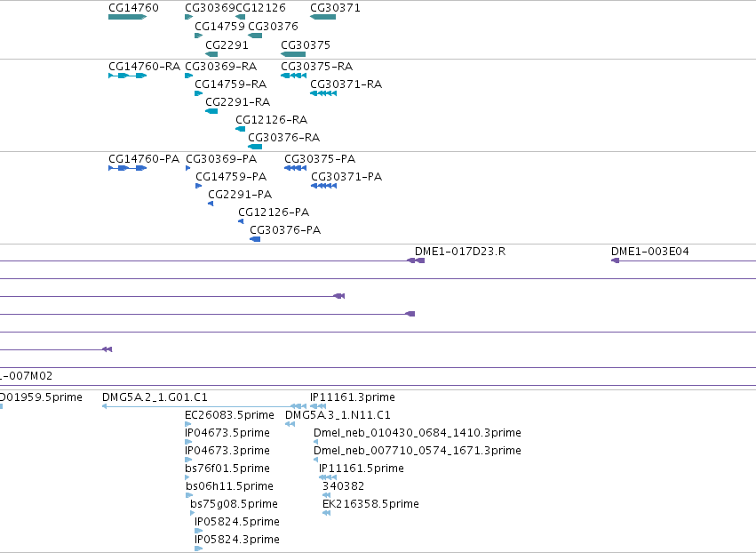756x553 pixels.
Task: Select protein CG30376-PA label
Action: point(285,230)
